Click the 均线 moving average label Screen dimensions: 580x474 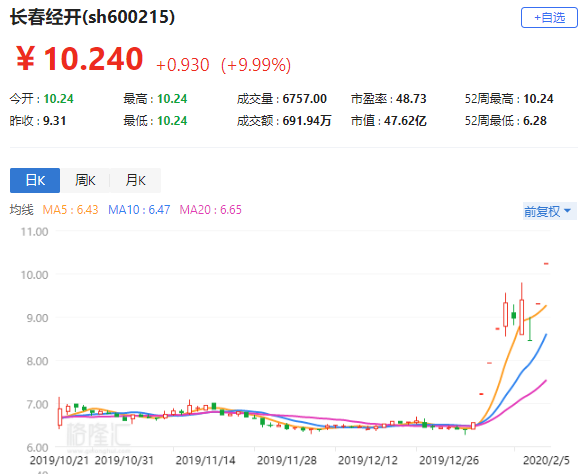[x=21, y=210]
